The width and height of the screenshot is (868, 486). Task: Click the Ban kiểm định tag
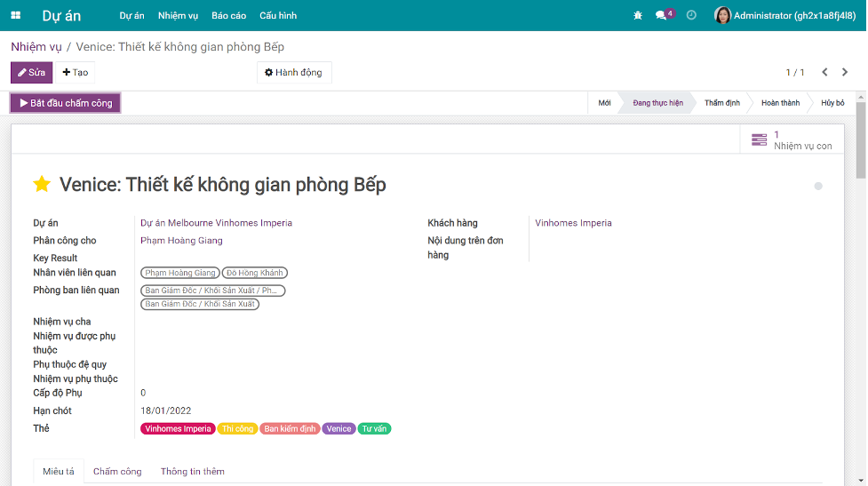(x=290, y=428)
